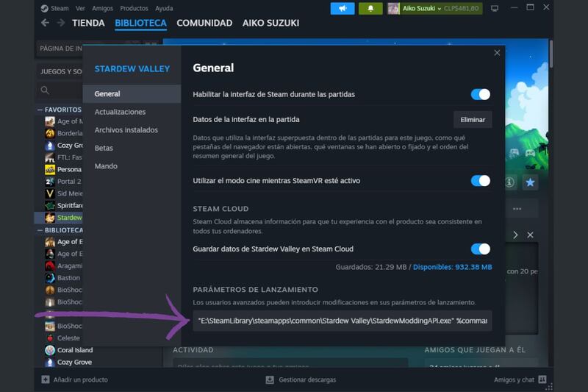The width and height of the screenshot is (588, 392).
Task: Click the Coral Island game icon
Action: click(x=49, y=350)
